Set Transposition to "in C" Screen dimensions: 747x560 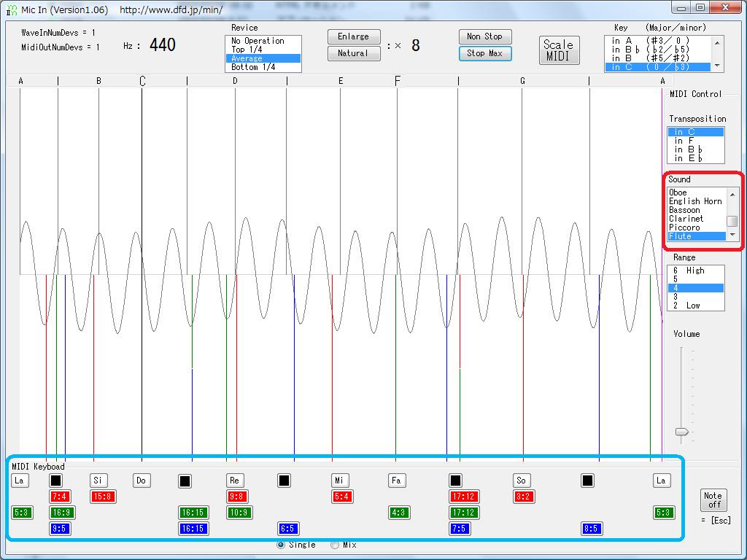pos(695,132)
